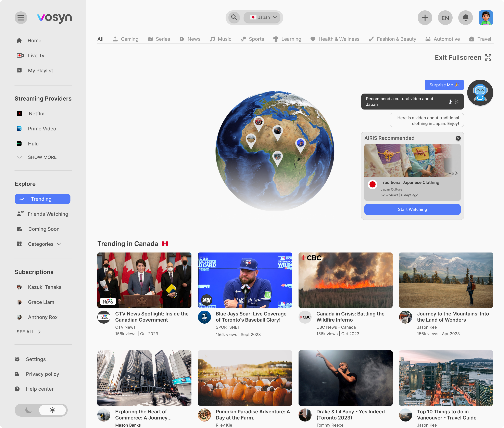Click the AIRIS robot assistant icon
Image resolution: width=504 pixels, height=428 pixels.
[480, 93]
